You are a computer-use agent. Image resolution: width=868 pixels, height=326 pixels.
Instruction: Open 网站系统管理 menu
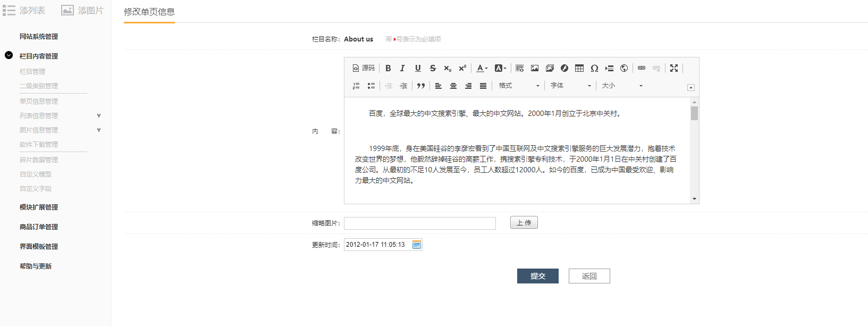pyautogui.click(x=39, y=36)
